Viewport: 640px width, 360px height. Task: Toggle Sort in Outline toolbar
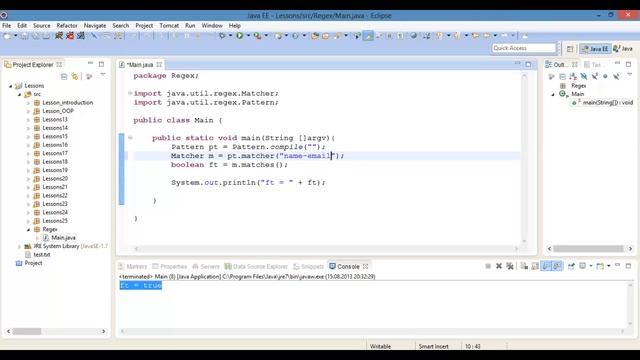point(573,76)
